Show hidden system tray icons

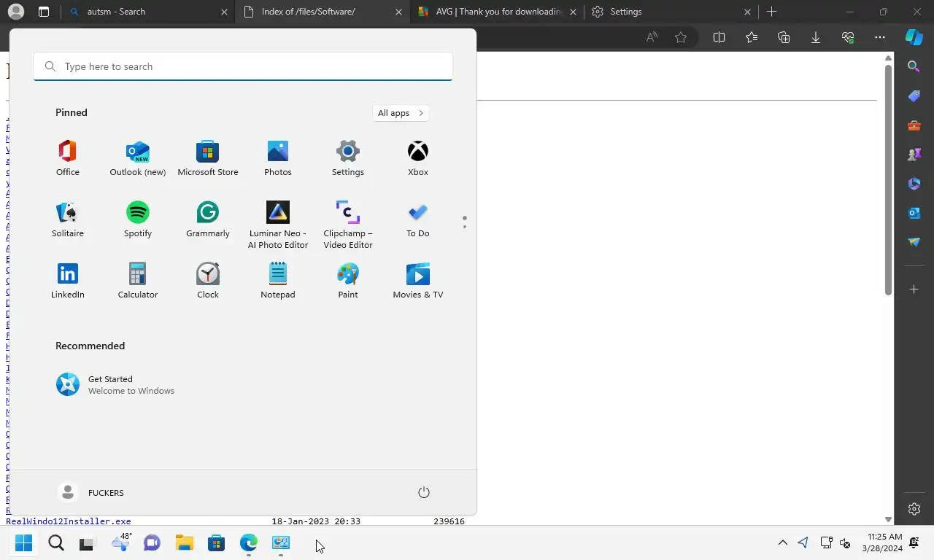click(x=782, y=542)
